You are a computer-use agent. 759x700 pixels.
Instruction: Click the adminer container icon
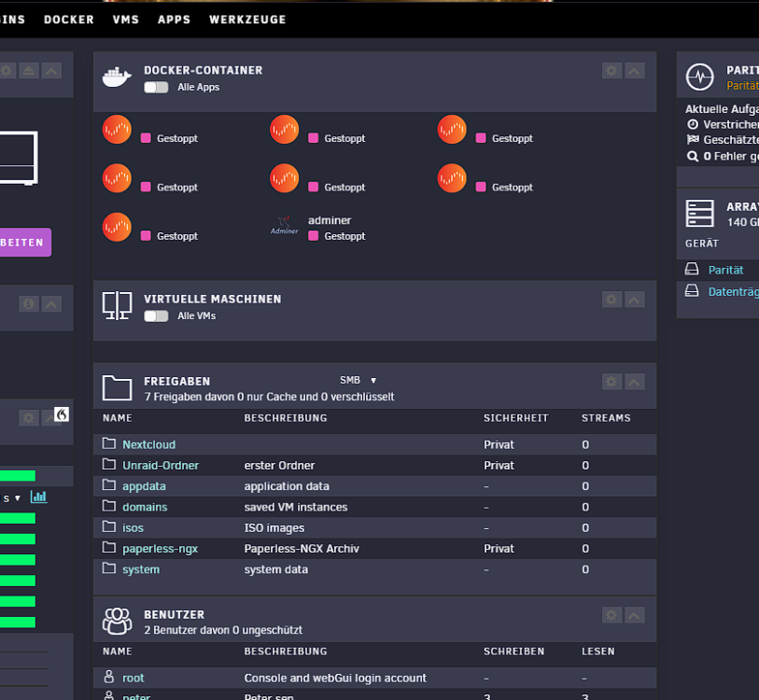284,226
